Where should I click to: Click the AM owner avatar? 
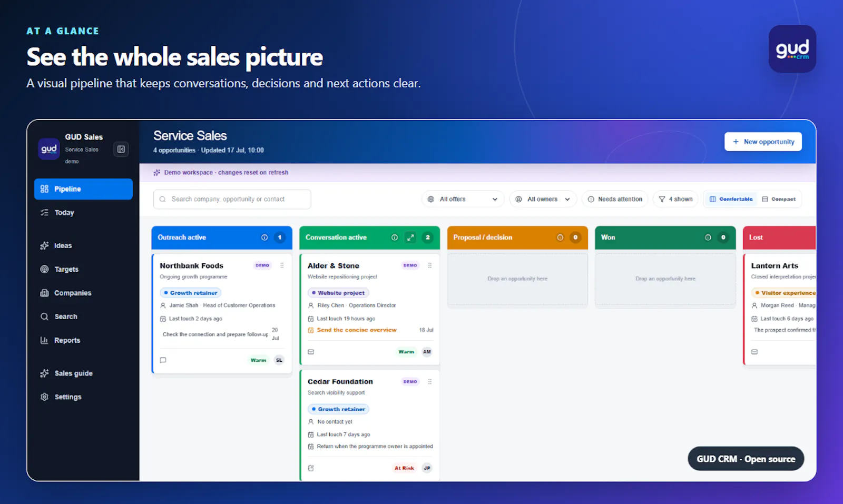[427, 352]
